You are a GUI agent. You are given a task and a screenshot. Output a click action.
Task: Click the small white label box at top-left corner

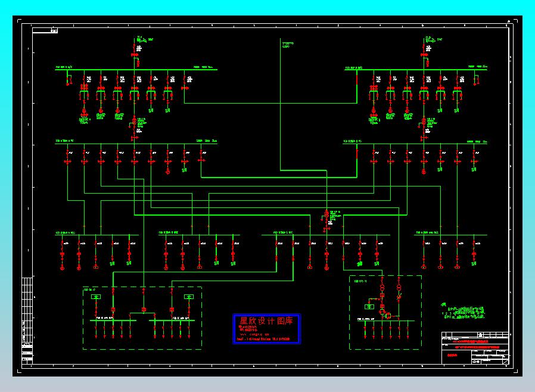click(45, 31)
